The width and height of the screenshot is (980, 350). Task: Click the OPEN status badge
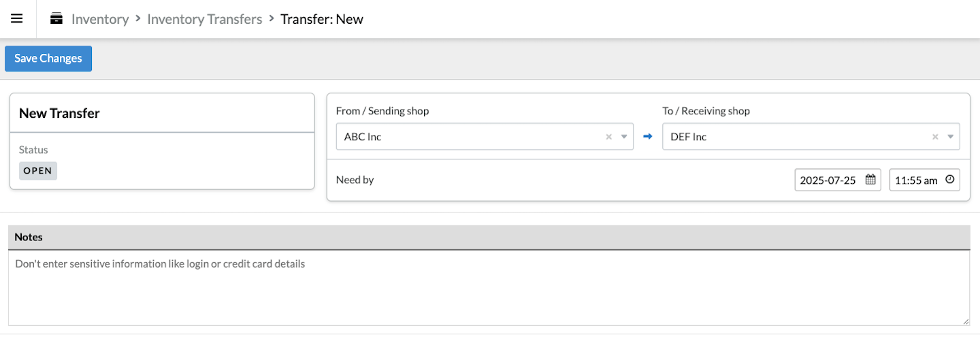[x=38, y=171]
